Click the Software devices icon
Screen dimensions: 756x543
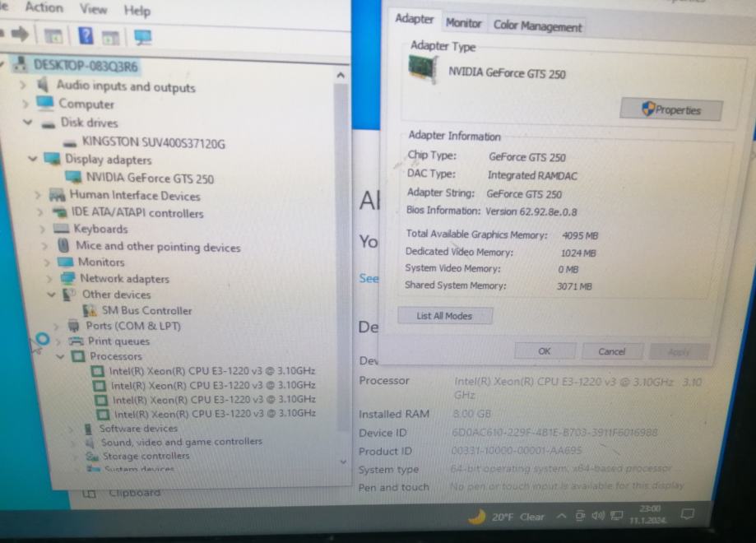(88, 428)
